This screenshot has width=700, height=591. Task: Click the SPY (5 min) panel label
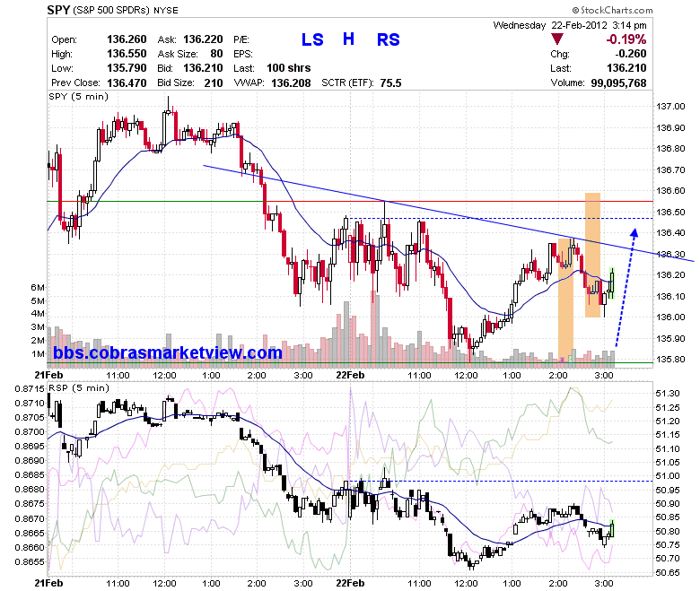tap(79, 96)
